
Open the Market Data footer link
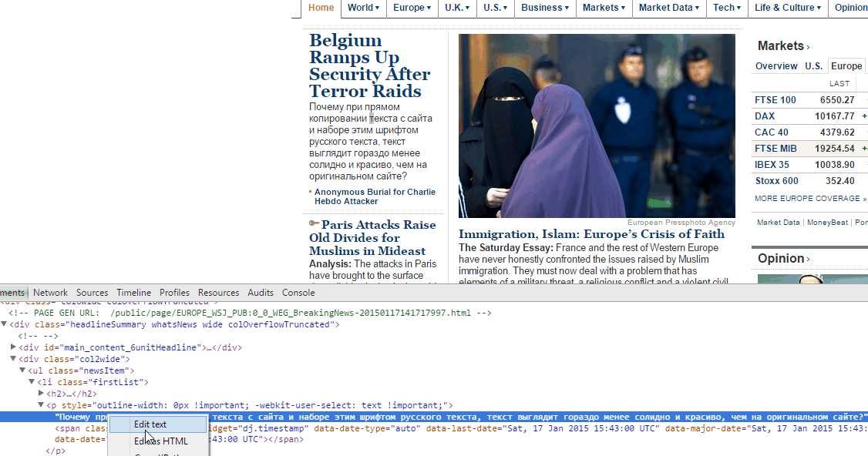779,223
